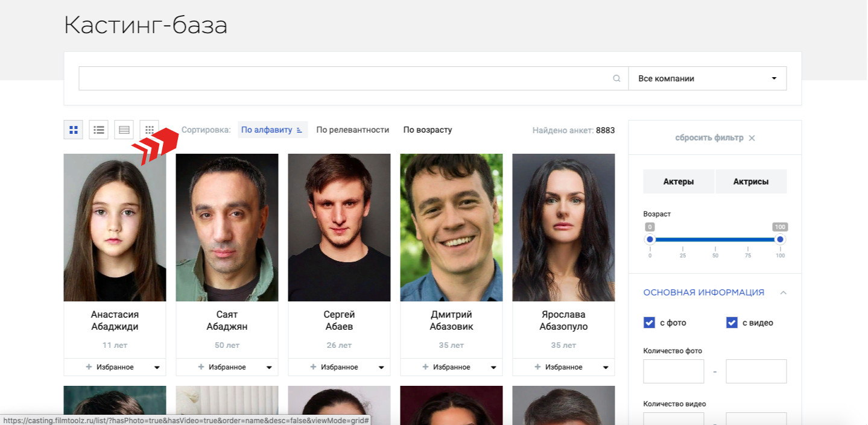Click age slider track near 50

point(715,239)
